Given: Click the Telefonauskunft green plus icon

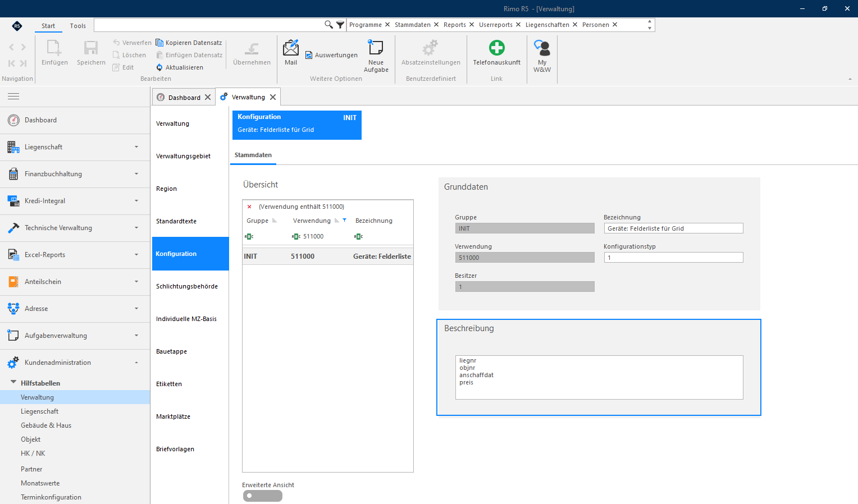Looking at the screenshot, I should pyautogui.click(x=497, y=48).
